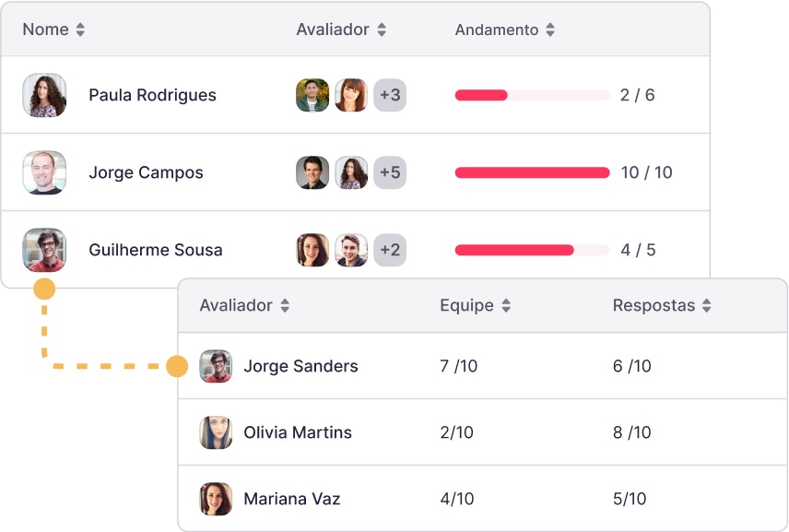
Task: Sort the Respostas column
Action: (707, 305)
